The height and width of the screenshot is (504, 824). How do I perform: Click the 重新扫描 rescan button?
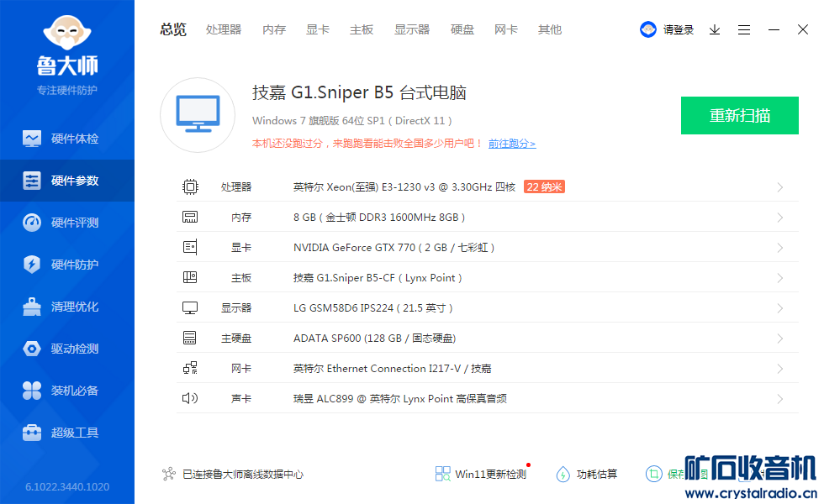pos(740,116)
